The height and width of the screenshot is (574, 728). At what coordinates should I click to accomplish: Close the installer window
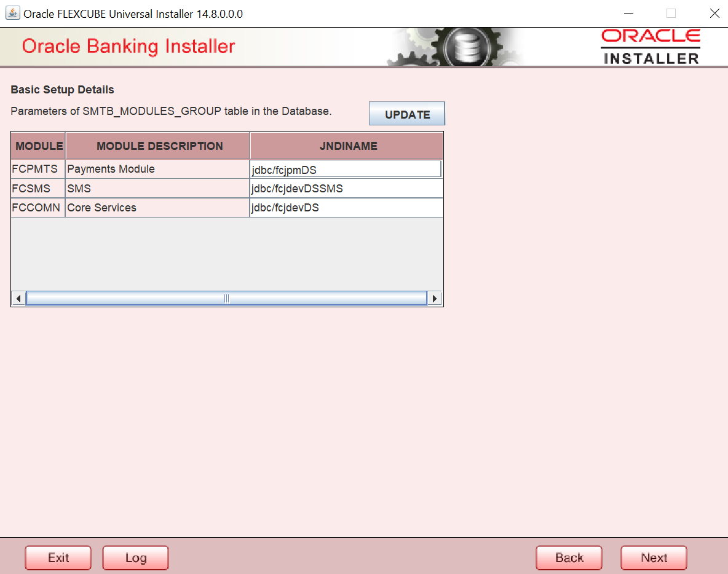click(x=714, y=13)
